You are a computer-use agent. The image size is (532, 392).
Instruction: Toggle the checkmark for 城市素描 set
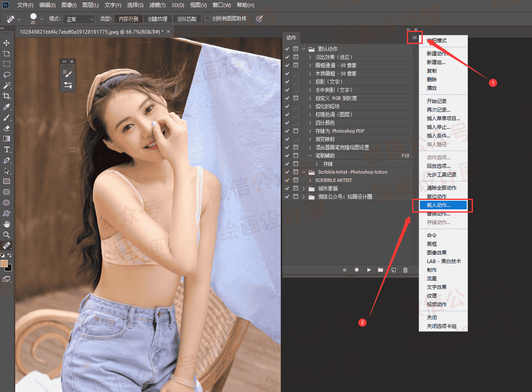click(287, 188)
